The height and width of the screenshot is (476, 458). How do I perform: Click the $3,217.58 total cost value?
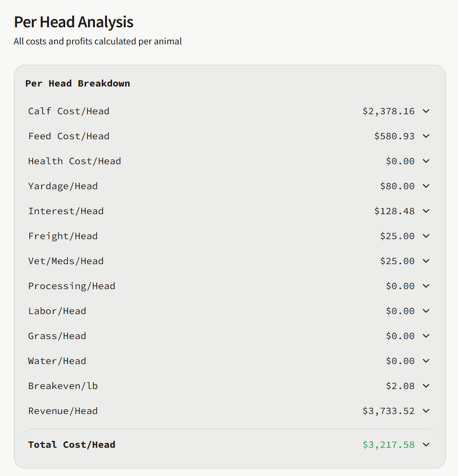pos(388,445)
